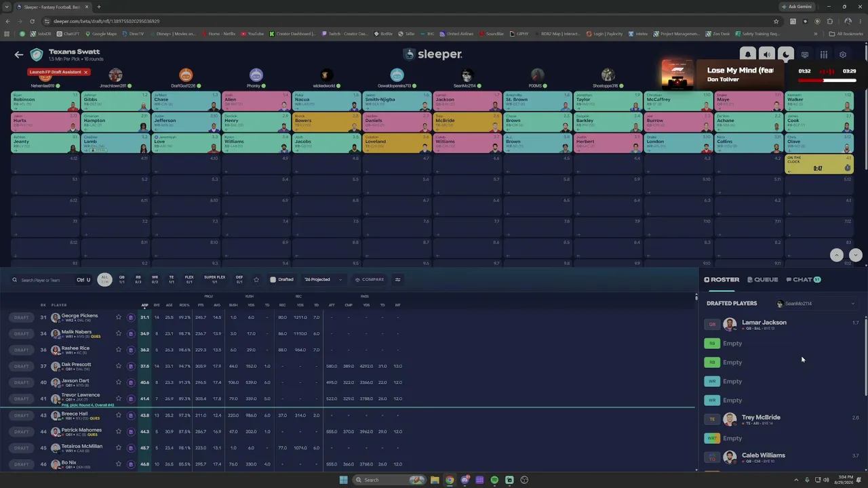Open the column bars icon in header

[x=824, y=55]
